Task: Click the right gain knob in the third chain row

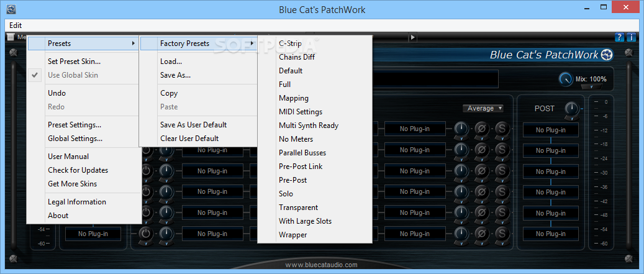Action: tap(461, 171)
